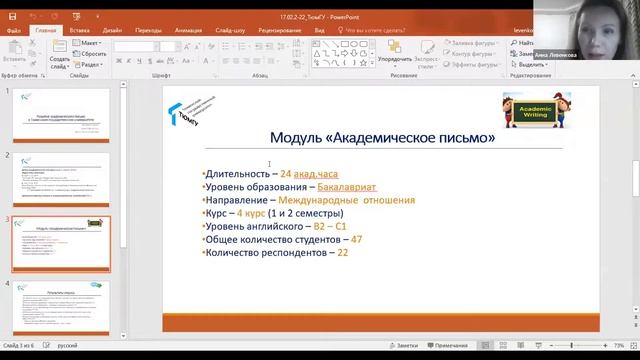Image resolution: width=640 pixels, height=360 pixels.
Task: Open the Заливка фигуры shape fill menu
Action: [x=471, y=43]
